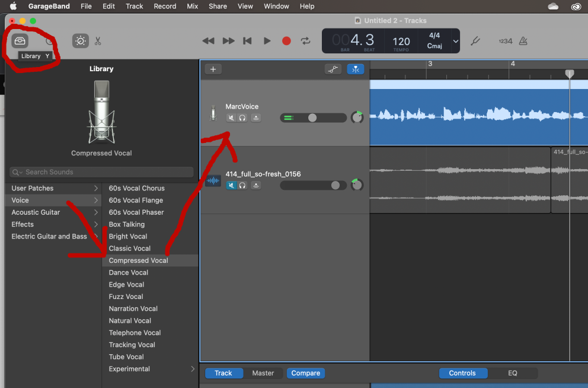Image resolution: width=588 pixels, height=388 pixels.
Task: Start playback with the Play button
Action: [267, 41]
